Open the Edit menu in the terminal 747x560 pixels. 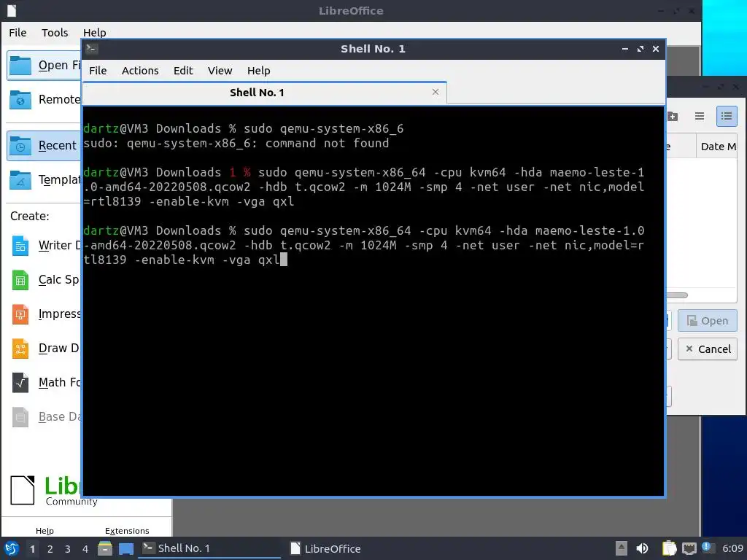pos(183,71)
